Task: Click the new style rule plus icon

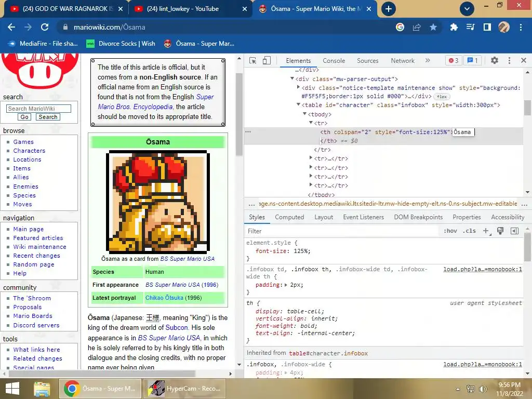Action: (486, 231)
